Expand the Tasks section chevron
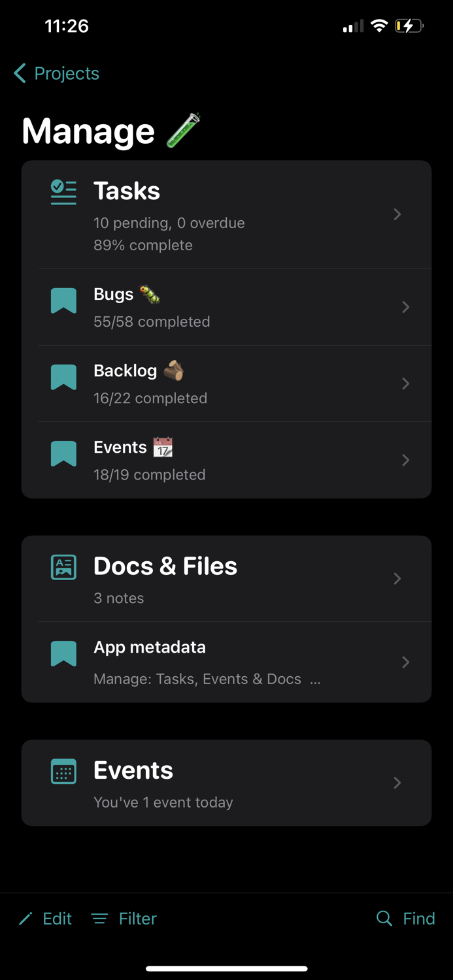 pos(397,214)
